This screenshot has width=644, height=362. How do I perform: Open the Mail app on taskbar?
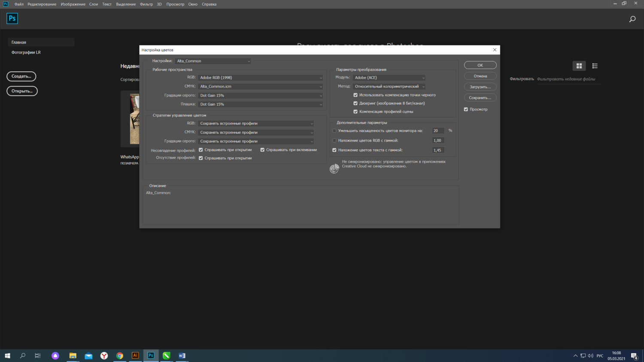tap(88, 356)
